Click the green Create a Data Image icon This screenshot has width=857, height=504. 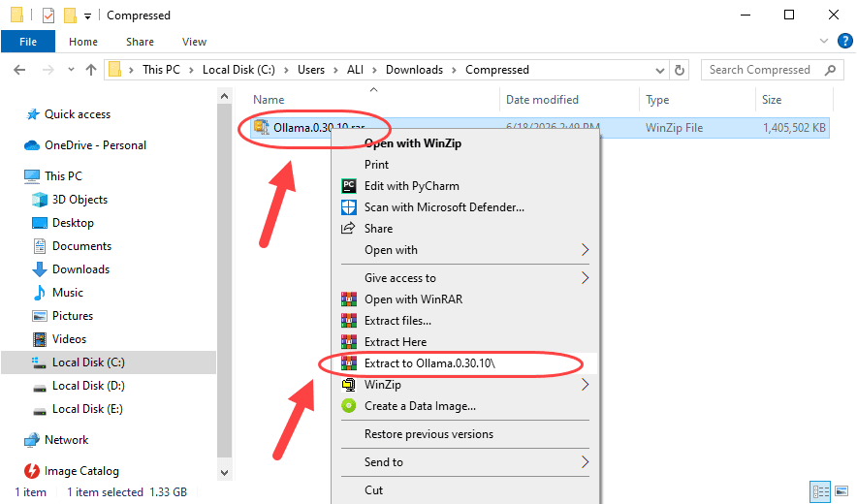tap(349, 405)
